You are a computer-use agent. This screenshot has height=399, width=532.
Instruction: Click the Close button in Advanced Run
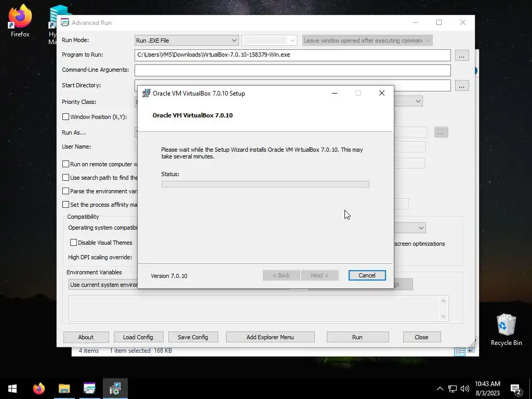coord(422,337)
